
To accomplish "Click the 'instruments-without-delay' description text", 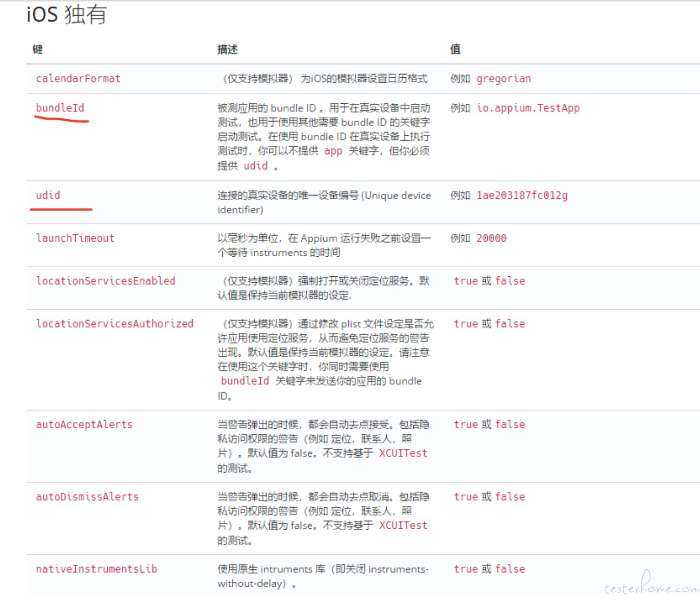I will point(323,576).
